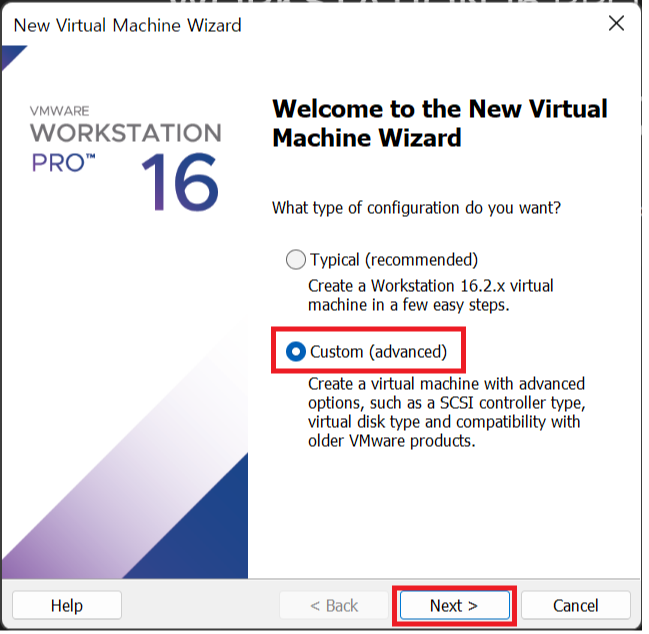This screenshot has height=634, width=649.
Task: Select the Custom (advanced) radio button
Action: [296, 352]
